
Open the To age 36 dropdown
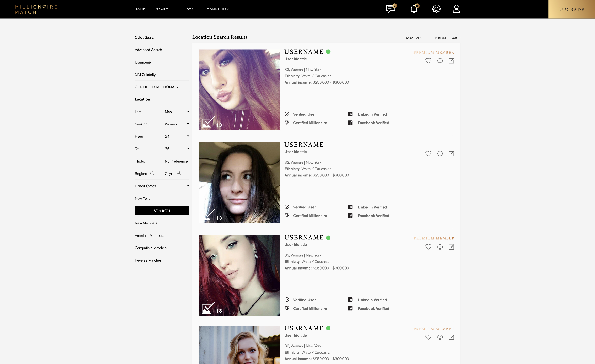[x=177, y=149]
